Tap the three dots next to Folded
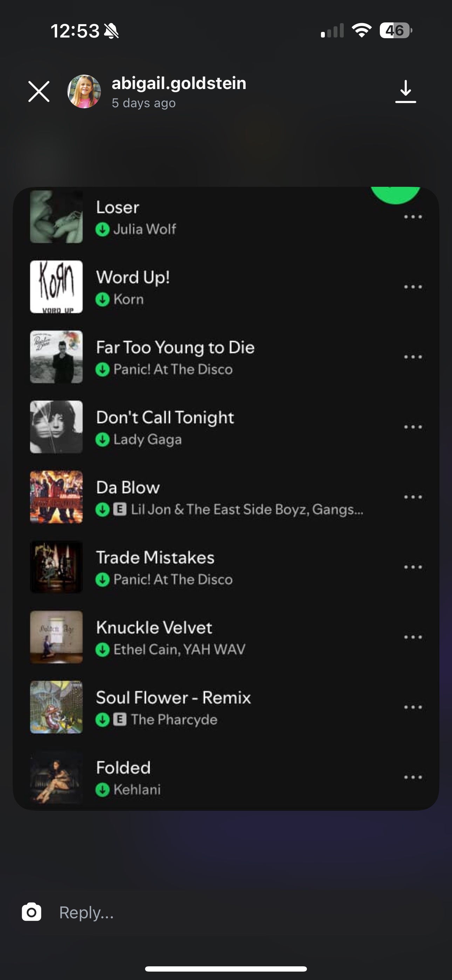 pyautogui.click(x=413, y=777)
